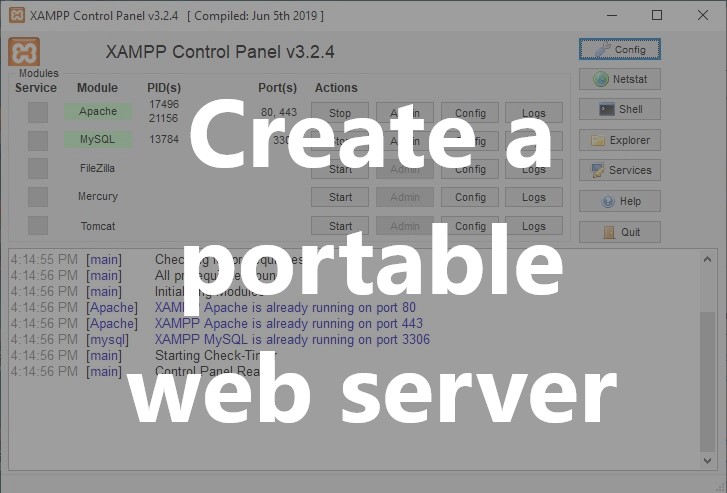The height and width of the screenshot is (493, 727).
Task: Toggle the MySQL service checkbox
Action: 38,141
